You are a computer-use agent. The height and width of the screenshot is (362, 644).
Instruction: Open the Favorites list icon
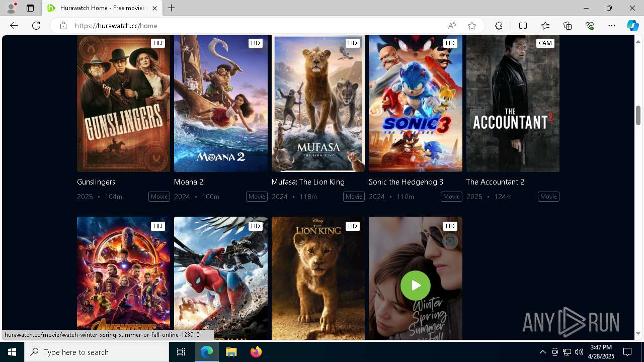point(545,26)
